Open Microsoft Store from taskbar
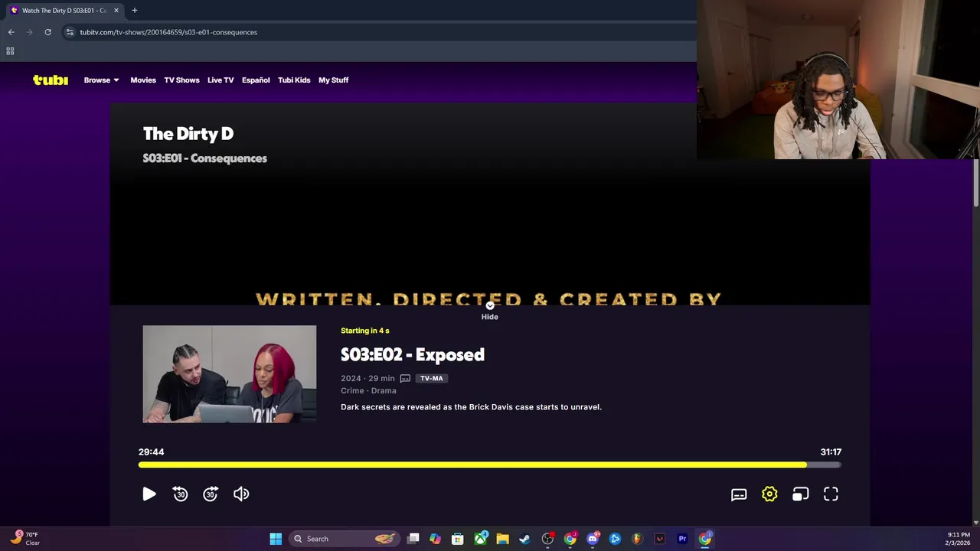The height and width of the screenshot is (551, 980). [458, 539]
